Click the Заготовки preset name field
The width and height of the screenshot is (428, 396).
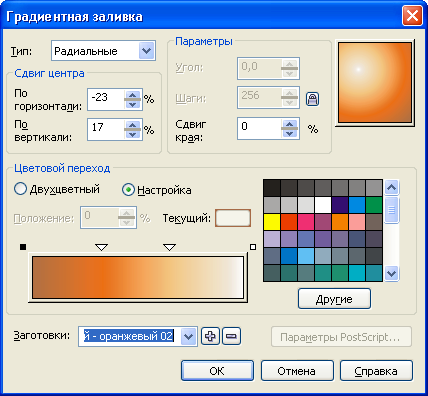click(x=130, y=336)
